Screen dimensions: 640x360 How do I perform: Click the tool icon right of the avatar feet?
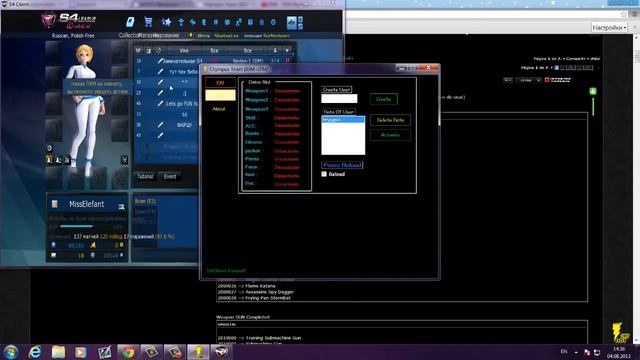pos(124,160)
